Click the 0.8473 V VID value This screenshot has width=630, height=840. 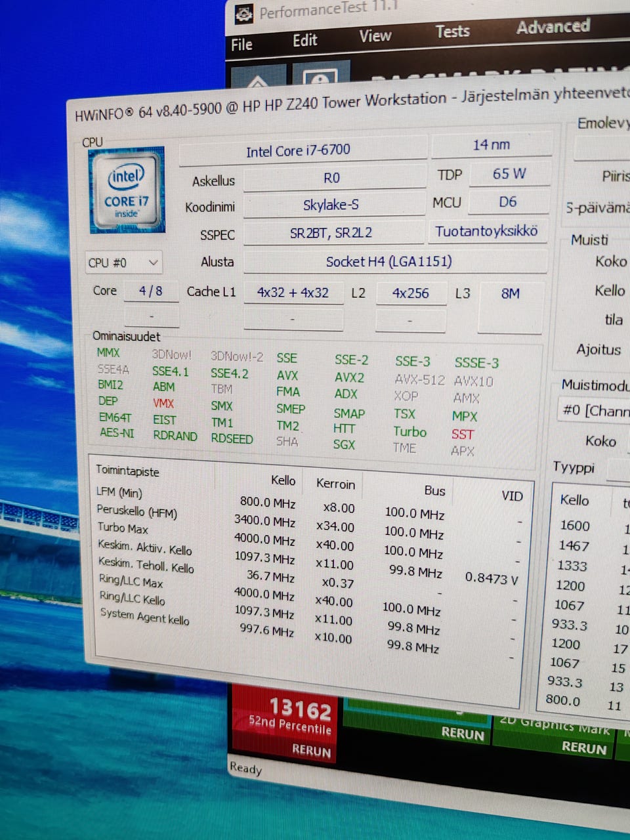pos(491,578)
